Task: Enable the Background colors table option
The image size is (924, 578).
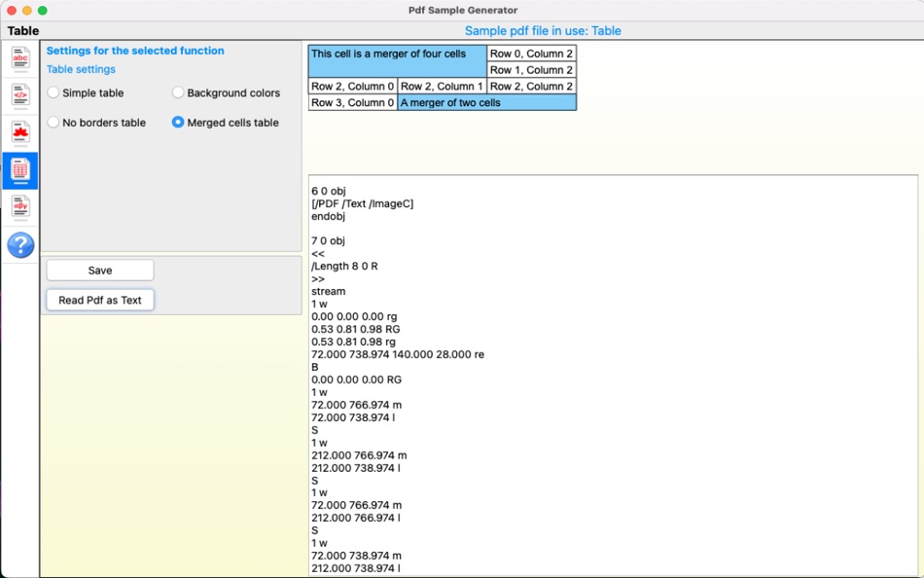Action: click(x=178, y=92)
